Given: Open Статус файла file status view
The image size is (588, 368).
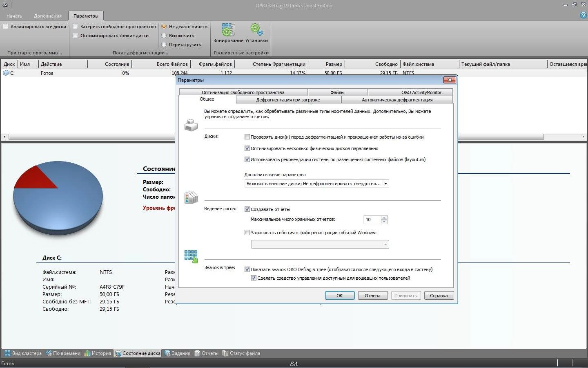Looking at the screenshot, I should point(241,353).
